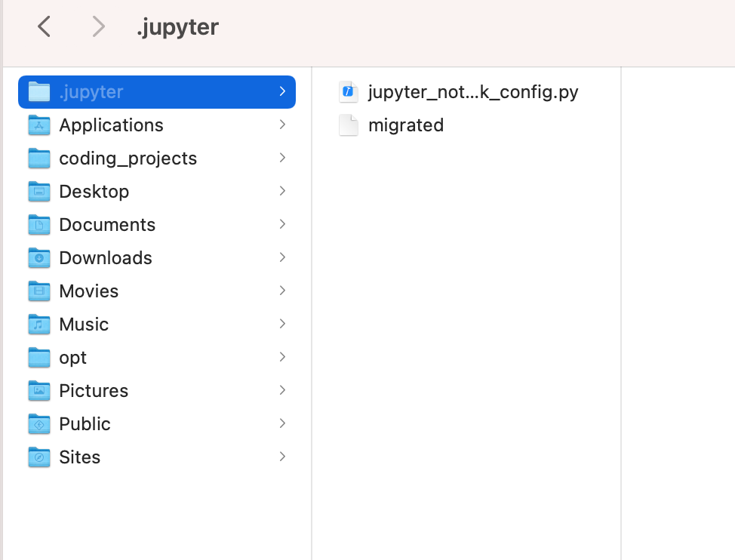
Task: Select the Documents folder name
Action: pyautogui.click(x=107, y=225)
